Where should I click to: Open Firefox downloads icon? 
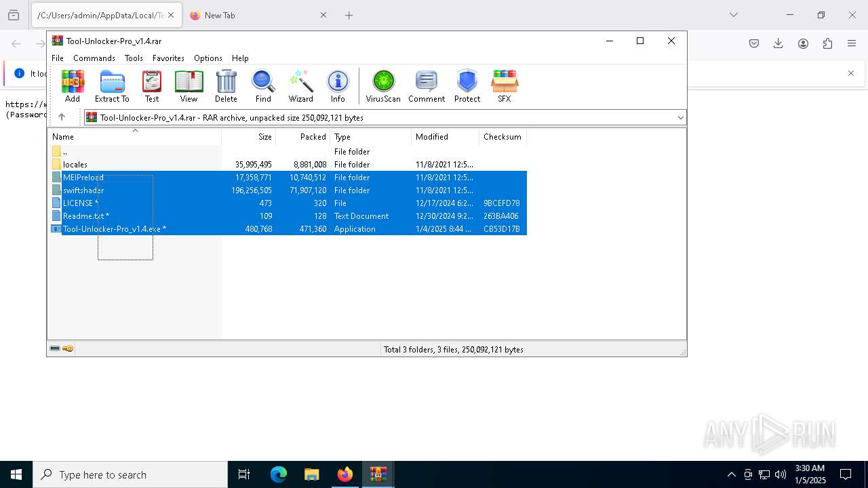[778, 43]
